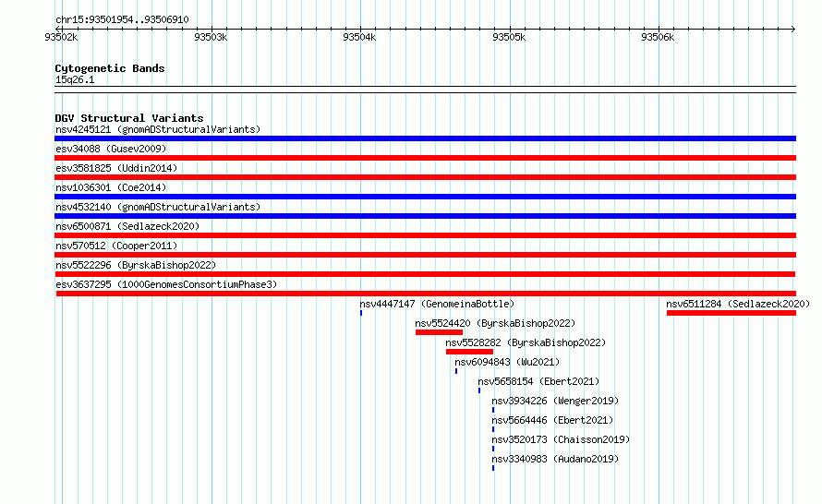Click the small blue mark under nsv3340983
The height and width of the screenshot is (504, 822).
[493, 468]
